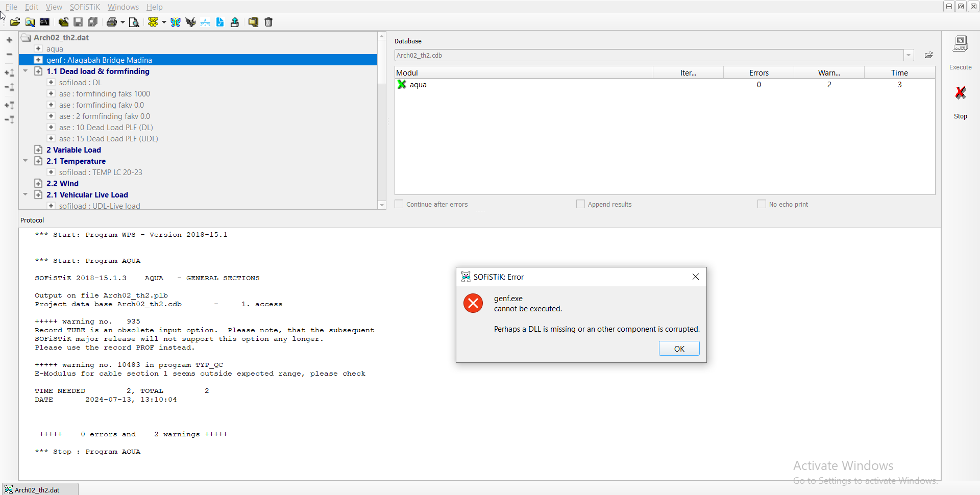Click the plus icon on left sidebar
The height and width of the screenshot is (495, 980).
click(9, 40)
